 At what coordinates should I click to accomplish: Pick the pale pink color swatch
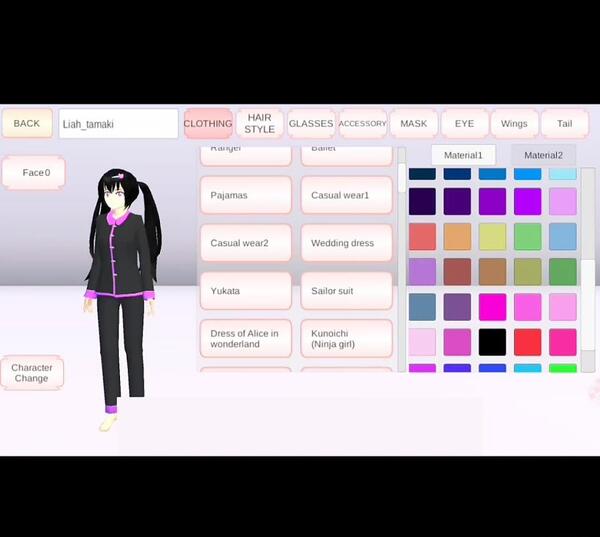(x=422, y=342)
